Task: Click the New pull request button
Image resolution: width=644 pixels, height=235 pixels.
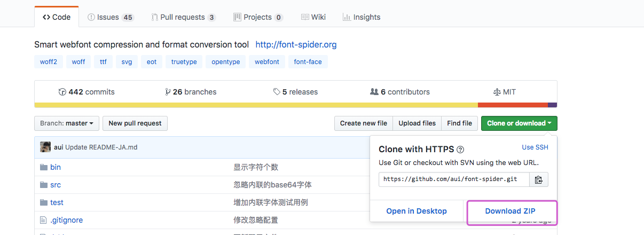Action: pos(135,123)
